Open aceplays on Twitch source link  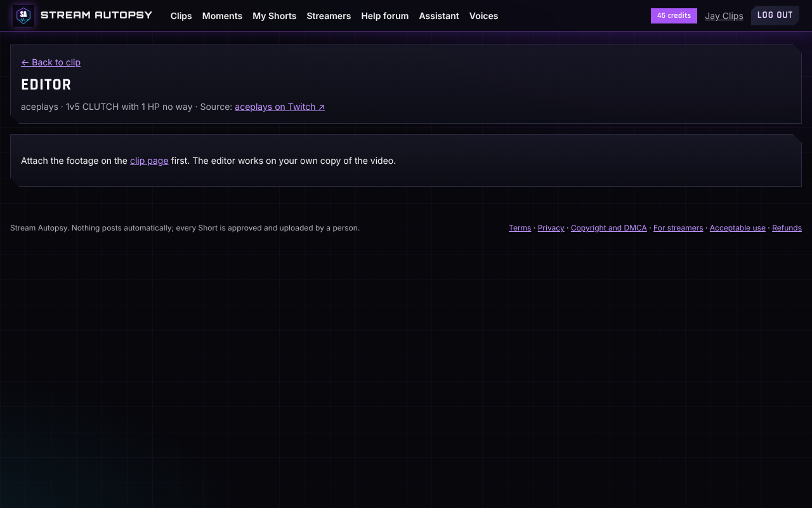point(280,107)
